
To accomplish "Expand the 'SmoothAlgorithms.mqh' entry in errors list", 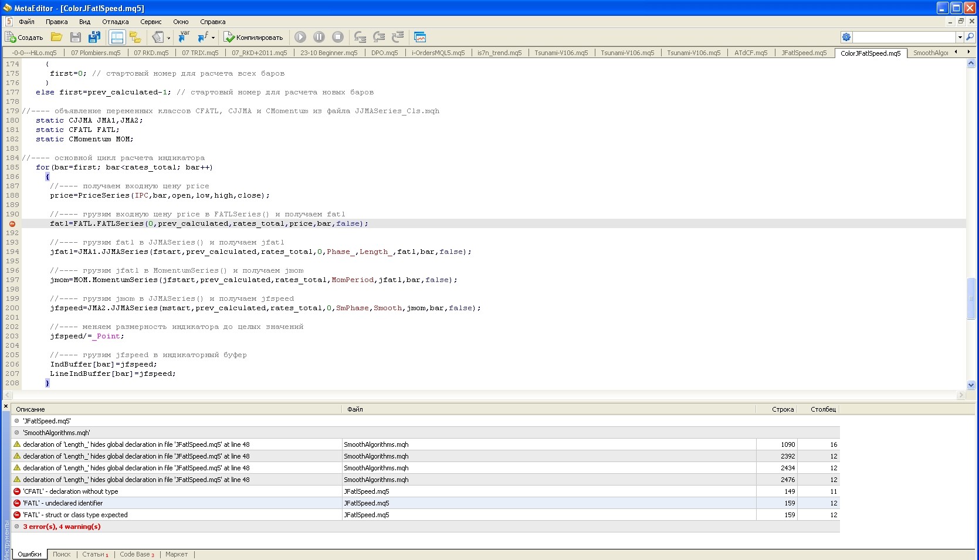I will point(16,432).
